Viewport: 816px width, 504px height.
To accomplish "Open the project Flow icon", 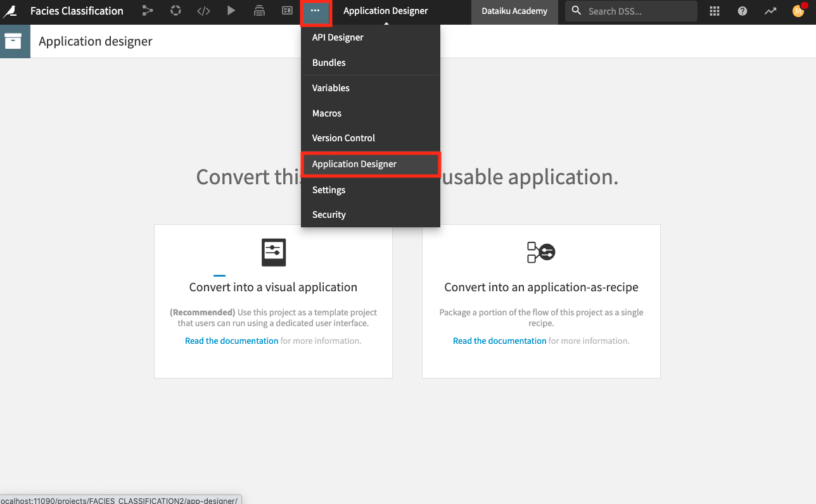I will tap(148, 11).
